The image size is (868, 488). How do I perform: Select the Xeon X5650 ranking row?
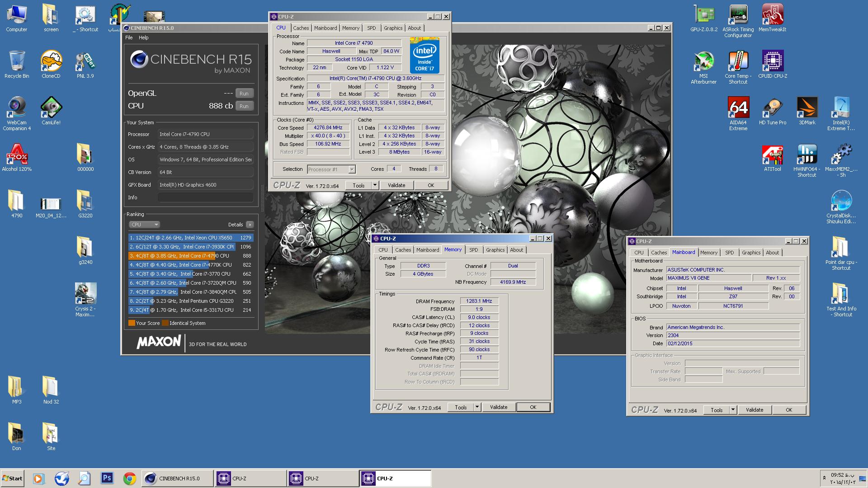tap(190, 238)
